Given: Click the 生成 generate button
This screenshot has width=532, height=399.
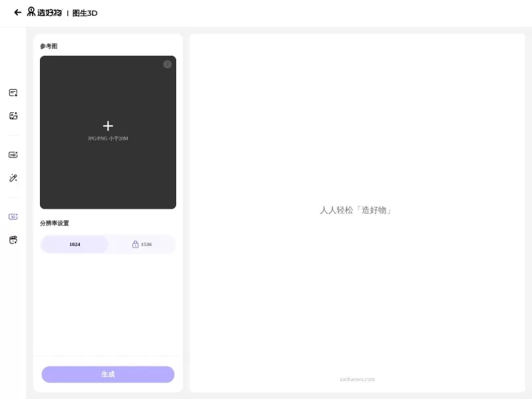Looking at the screenshot, I should pyautogui.click(x=108, y=374).
